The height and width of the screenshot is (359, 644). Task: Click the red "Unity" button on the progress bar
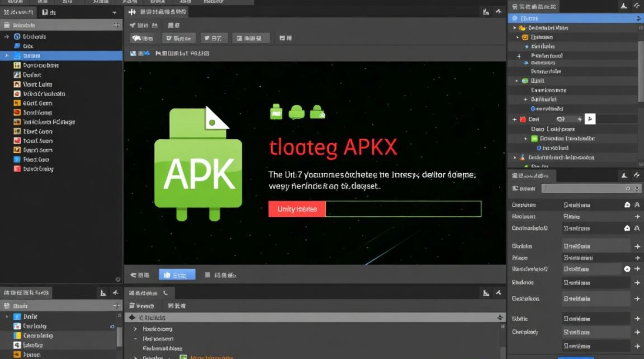click(x=297, y=209)
